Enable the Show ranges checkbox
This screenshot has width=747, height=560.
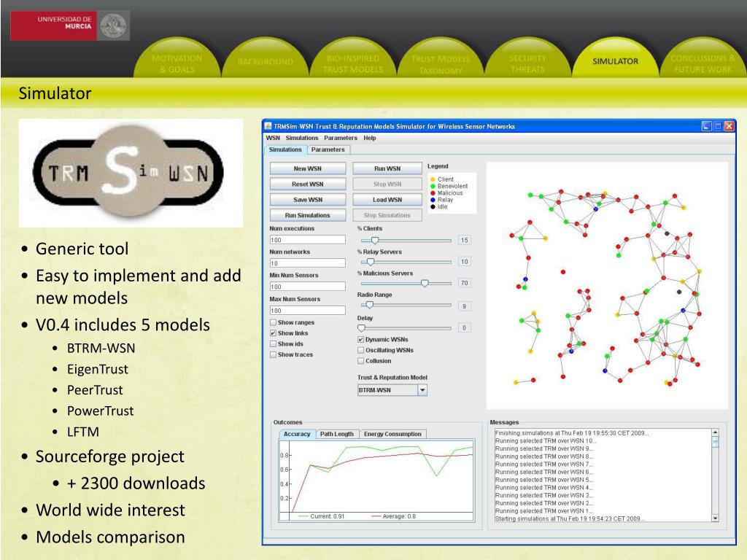pos(274,322)
